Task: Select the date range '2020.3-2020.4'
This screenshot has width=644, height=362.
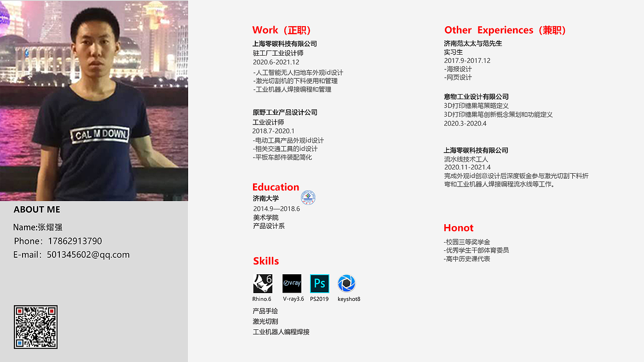Action: point(465,124)
